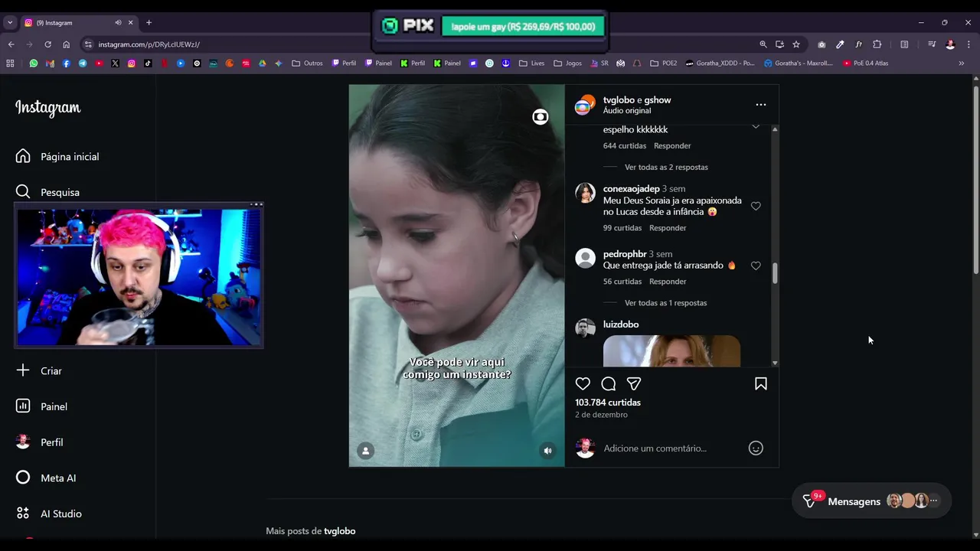Screen dimensions: 980x551
Task: Open the new tab plus button
Action: pos(149,23)
